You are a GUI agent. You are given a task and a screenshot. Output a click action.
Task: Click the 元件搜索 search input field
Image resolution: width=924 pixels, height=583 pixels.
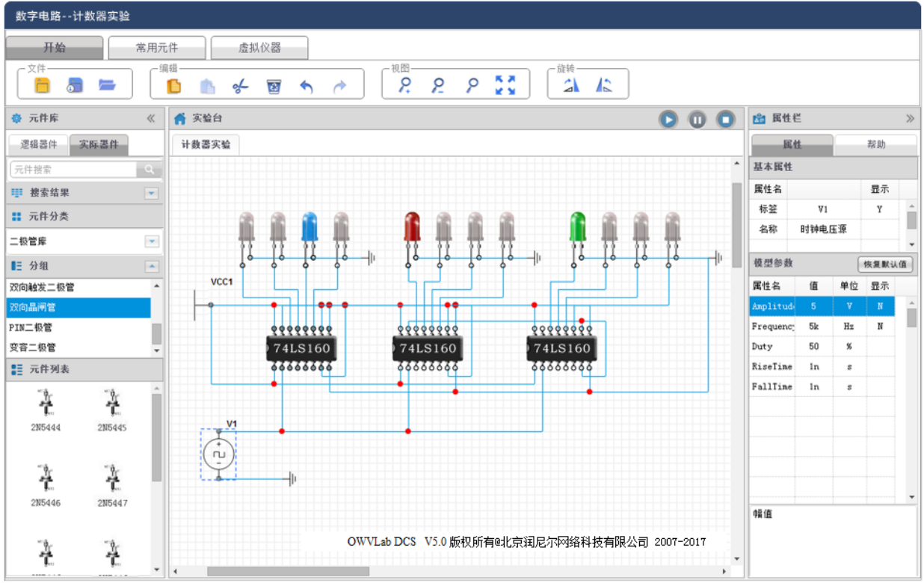(x=73, y=170)
